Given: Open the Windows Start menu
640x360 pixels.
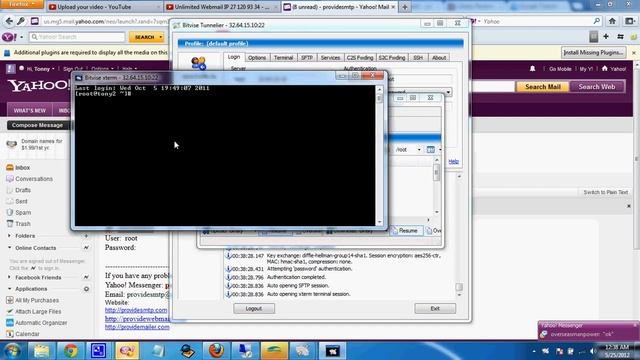Looking at the screenshot, I should (12, 351).
